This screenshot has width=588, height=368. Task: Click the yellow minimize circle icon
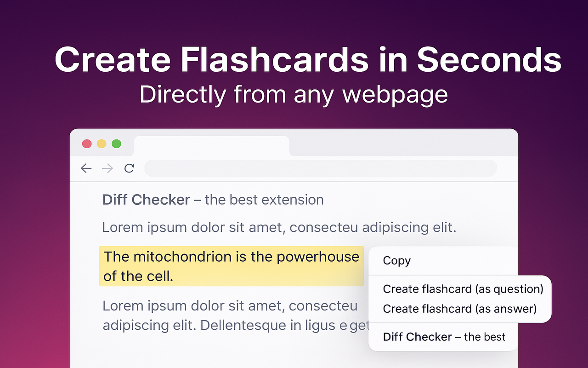102,144
